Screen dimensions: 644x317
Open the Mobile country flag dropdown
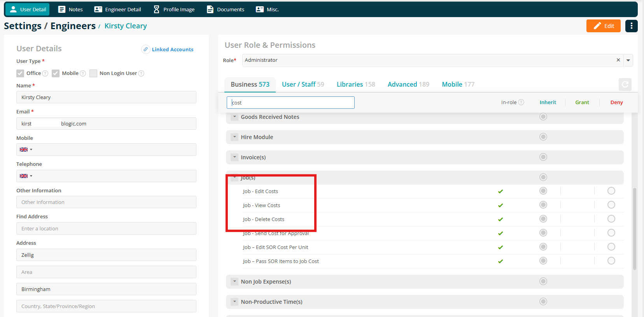(26, 150)
